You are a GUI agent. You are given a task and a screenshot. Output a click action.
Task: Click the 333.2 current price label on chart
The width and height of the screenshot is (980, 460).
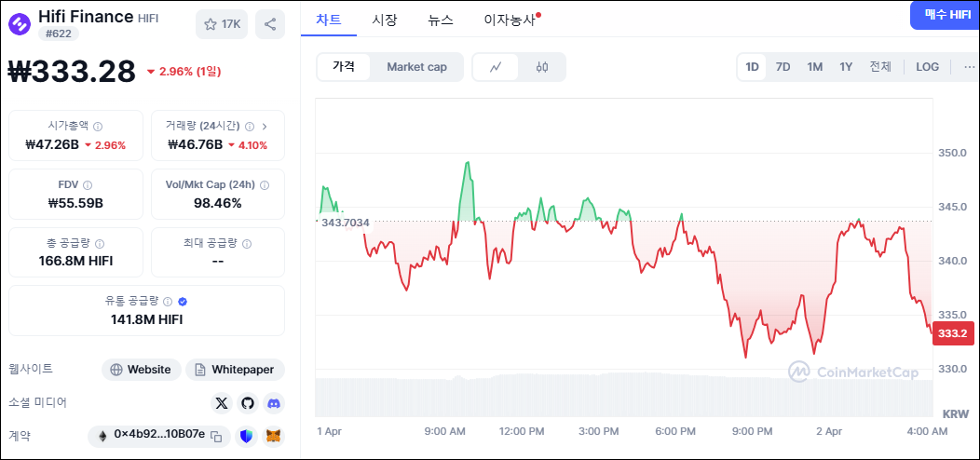(x=952, y=334)
